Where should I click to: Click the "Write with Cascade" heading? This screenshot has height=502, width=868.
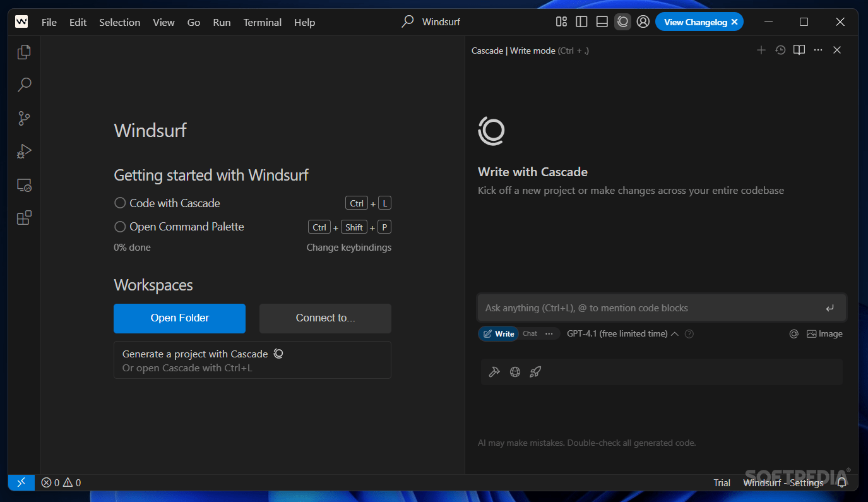click(x=533, y=172)
